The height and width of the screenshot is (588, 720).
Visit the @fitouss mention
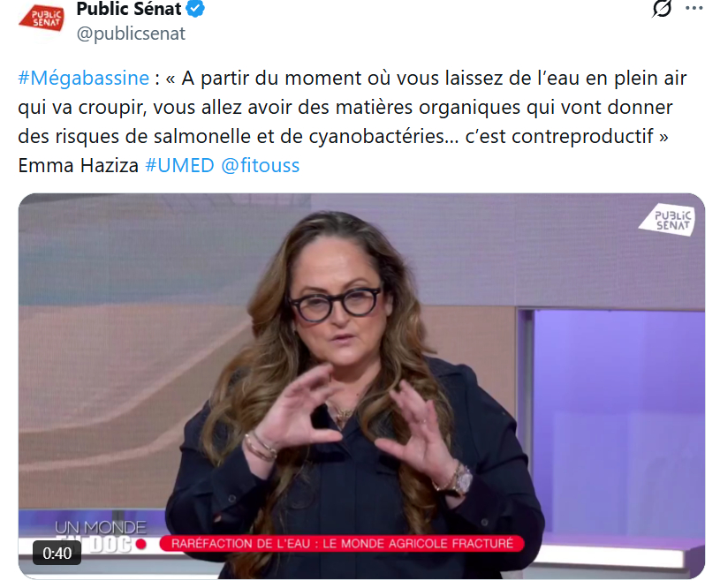pos(261,165)
